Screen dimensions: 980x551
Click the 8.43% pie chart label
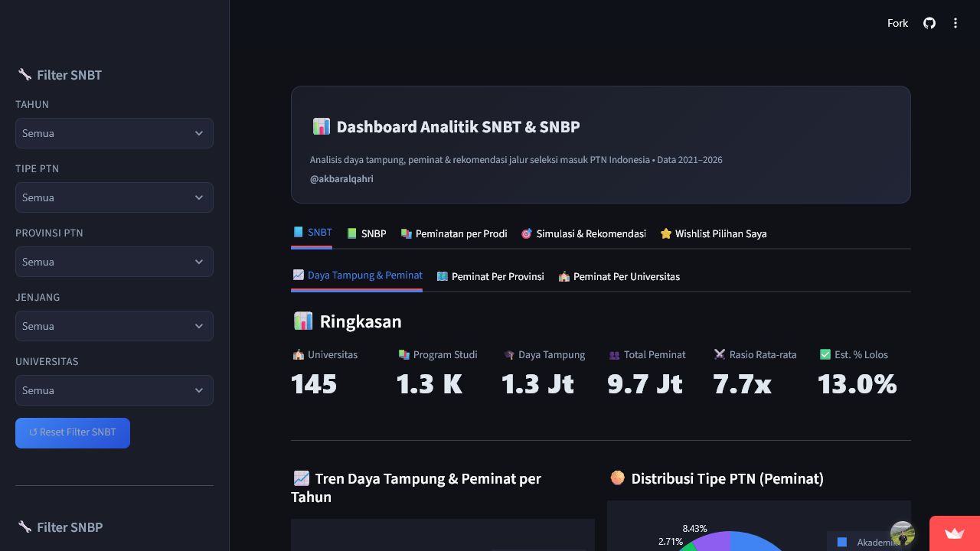(x=694, y=529)
